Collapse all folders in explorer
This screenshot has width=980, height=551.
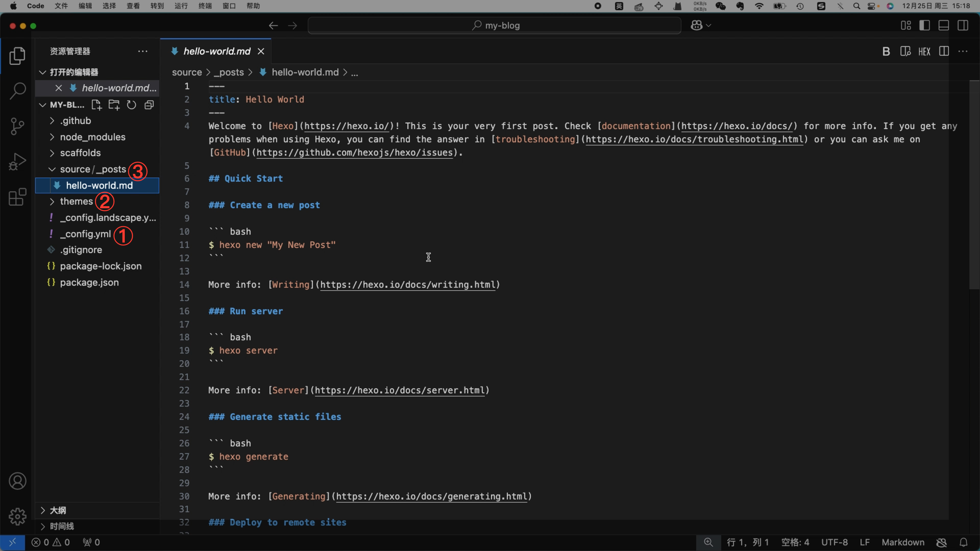tap(149, 105)
